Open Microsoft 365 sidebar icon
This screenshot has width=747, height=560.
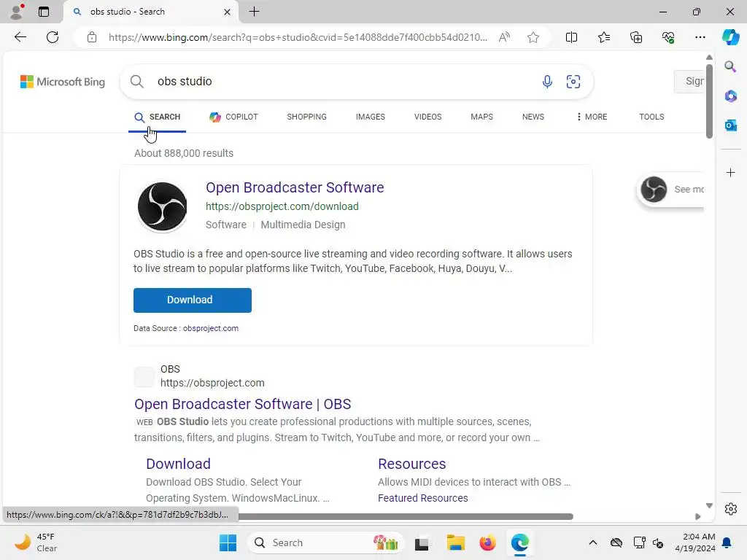click(730, 96)
